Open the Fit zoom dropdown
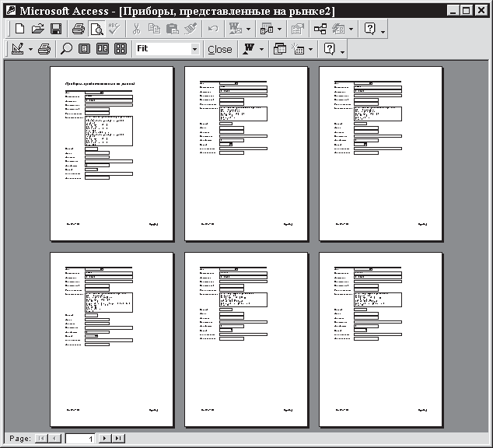493x448 pixels. click(194, 49)
